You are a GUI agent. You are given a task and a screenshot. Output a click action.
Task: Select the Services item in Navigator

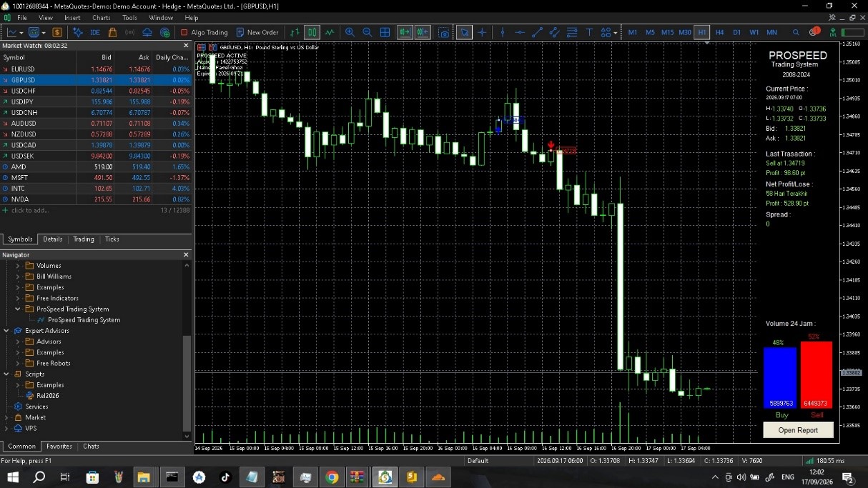pos(36,407)
